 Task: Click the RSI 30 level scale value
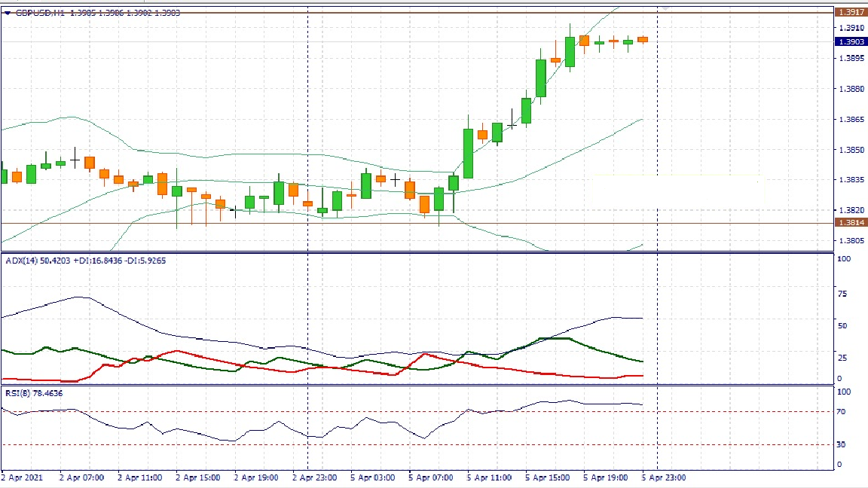(840, 444)
